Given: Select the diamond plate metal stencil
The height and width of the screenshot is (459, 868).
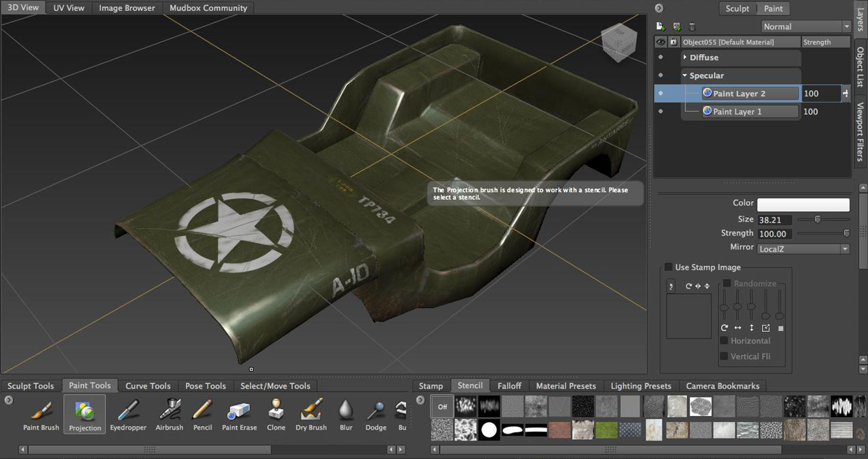Looking at the screenshot, I should [x=629, y=430].
